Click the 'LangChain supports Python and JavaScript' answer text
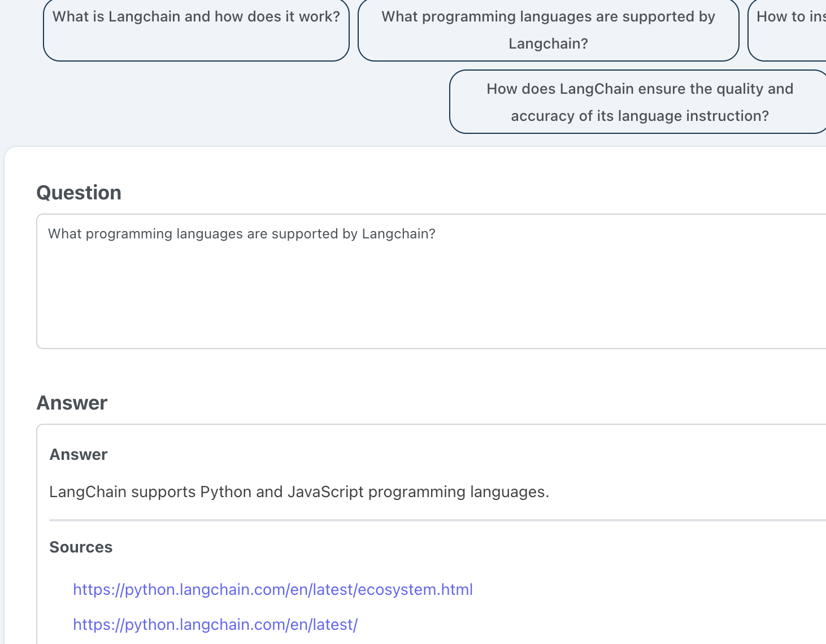This screenshot has height=644, width=826. tap(299, 491)
